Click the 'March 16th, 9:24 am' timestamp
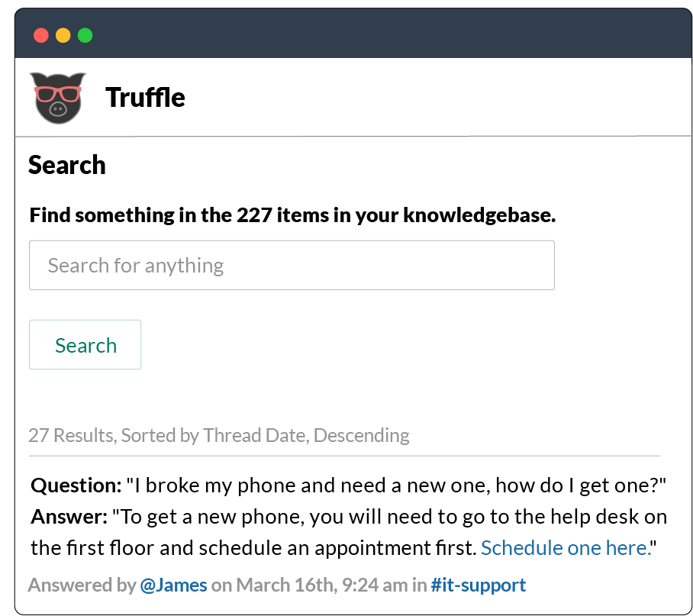This screenshot has width=693, height=616. pos(322,585)
